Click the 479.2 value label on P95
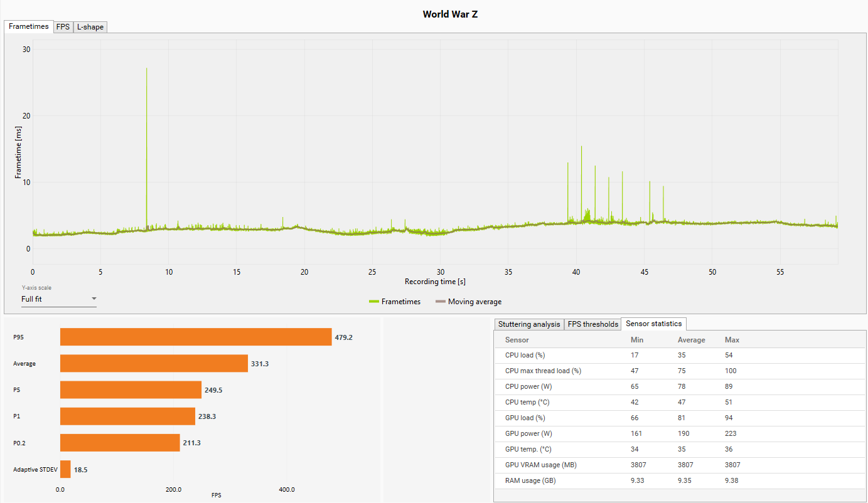 coord(344,337)
